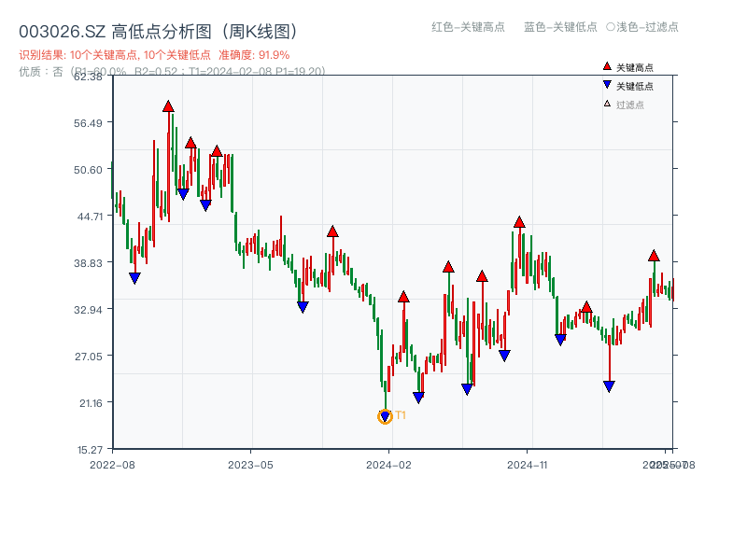Click the 2024-02 x-axis date label
The image size is (747, 560).
click(x=388, y=465)
